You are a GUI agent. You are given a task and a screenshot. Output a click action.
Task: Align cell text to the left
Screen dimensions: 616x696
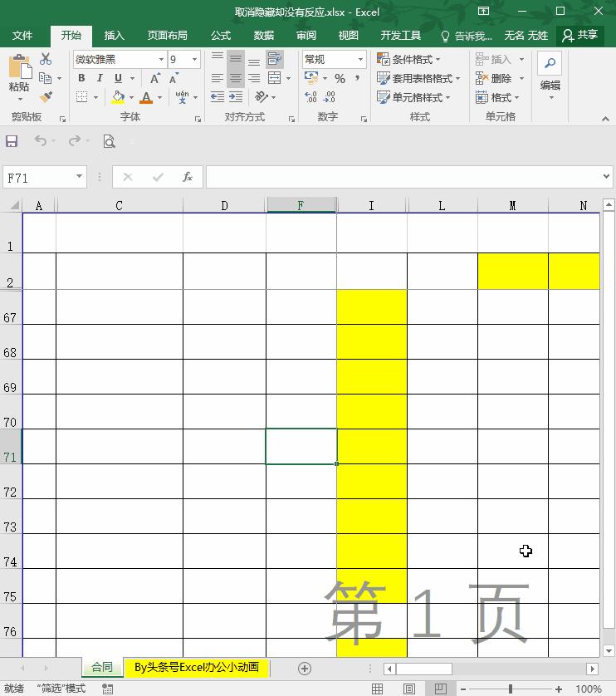click(x=217, y=79)
